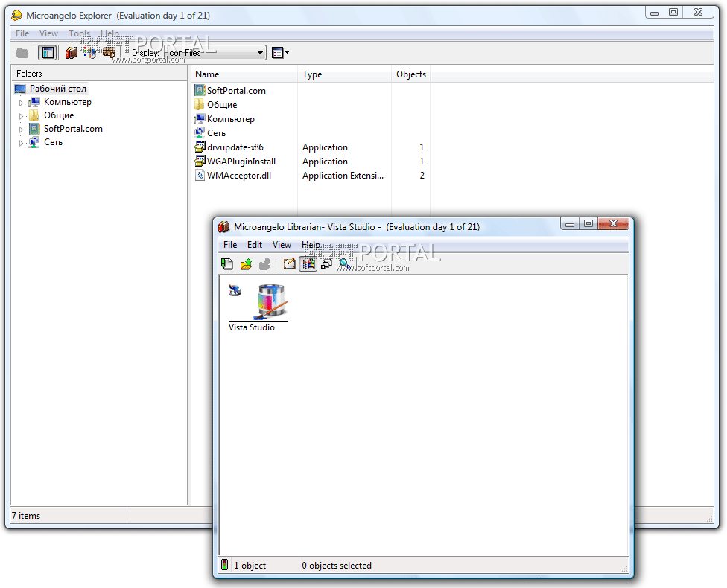Open the Display combo box showing Icon Files
The height and width of the screenshot is (588, 727).
[x=215, y=53]
